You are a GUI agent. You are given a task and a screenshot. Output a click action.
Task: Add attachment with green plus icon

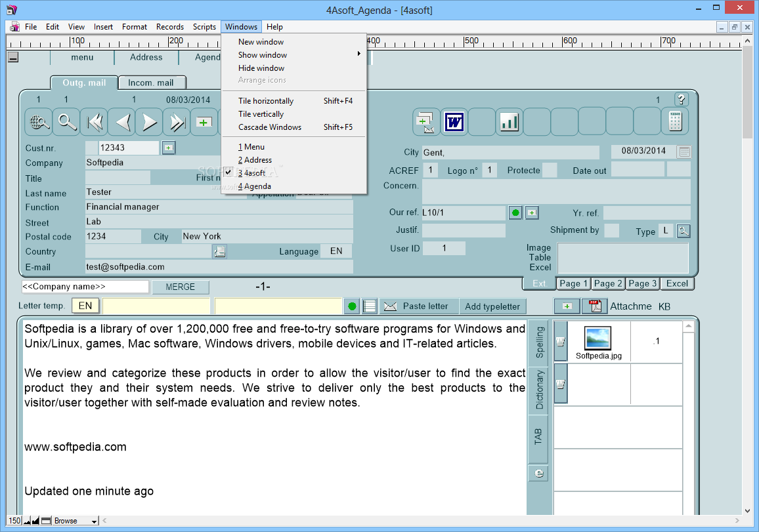click(x=567, y=306)
